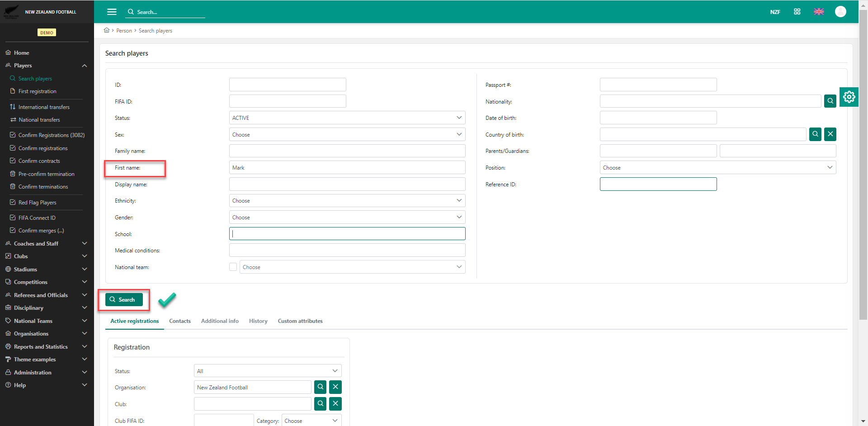Image resolution: width=868 pixels, height=426 pixels.
Task: Click the green Search button
Action: point(124,300)
